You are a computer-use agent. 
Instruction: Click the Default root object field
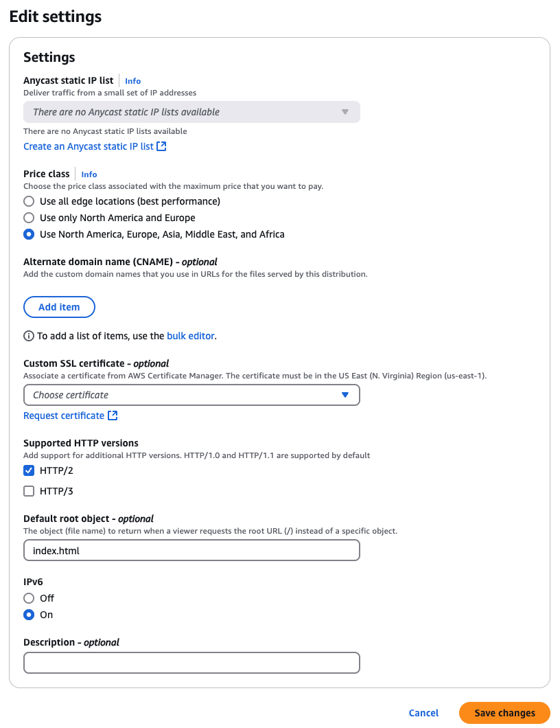pyautogui.click(x=191, y=550)
